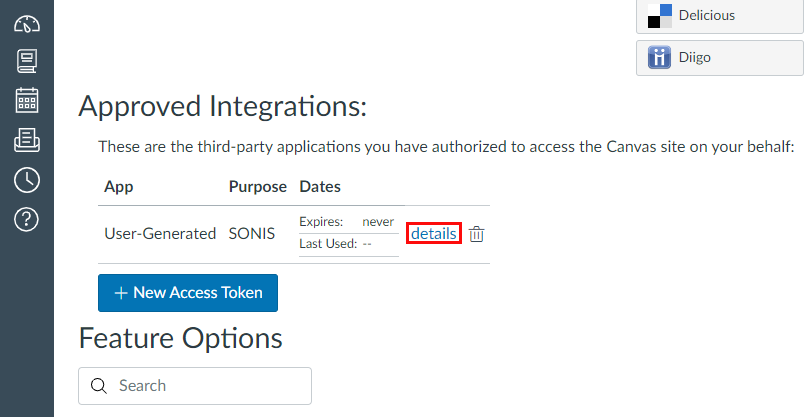The width and height of the screenshot is (811, 417).
Task: Click the Approved Integrations heading
Action: coord(223,106)
